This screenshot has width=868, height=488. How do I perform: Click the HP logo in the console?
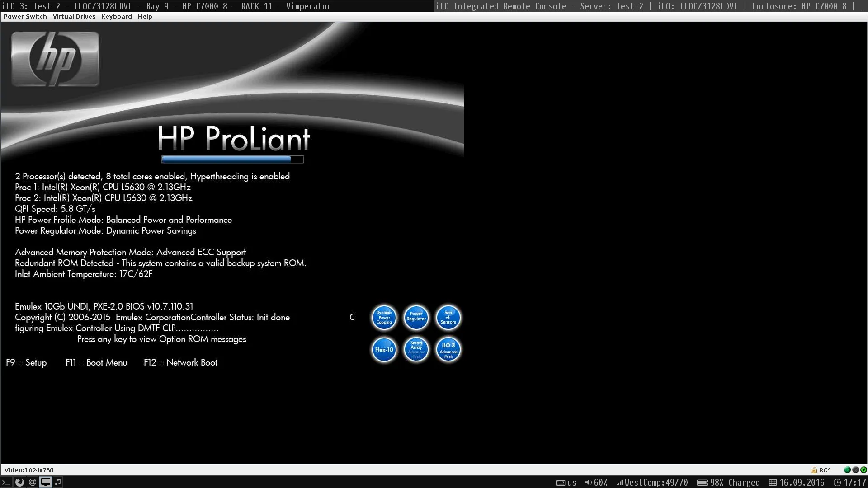[x=55, y=59]
